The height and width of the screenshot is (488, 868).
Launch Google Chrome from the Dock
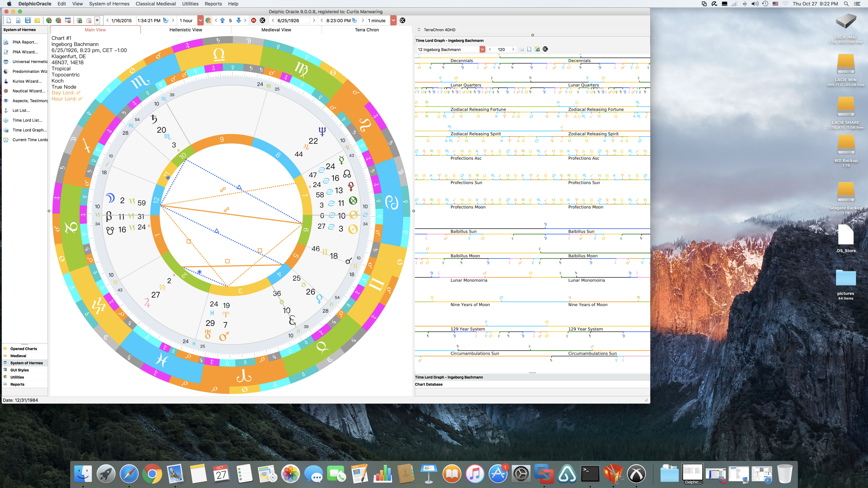[x=152, y=474]
